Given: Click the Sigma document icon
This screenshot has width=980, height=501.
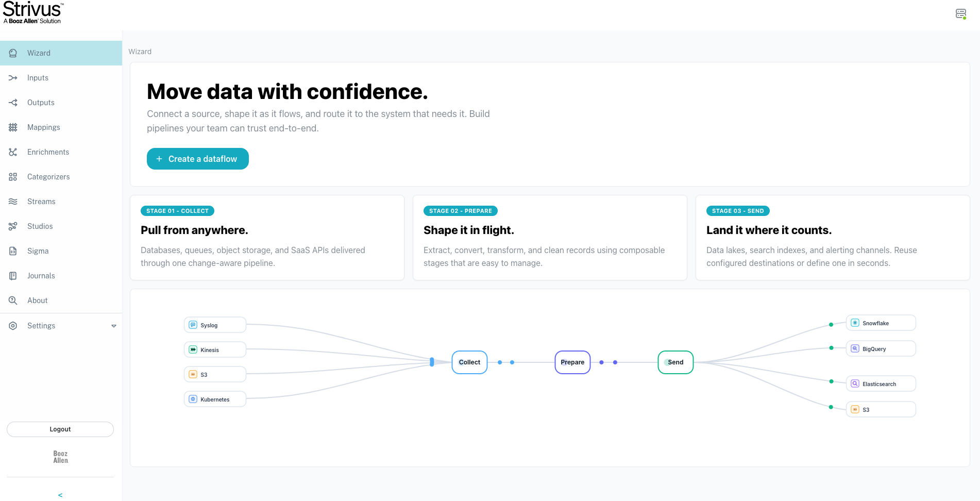Looking at the screenshot, I should coord(13,251).
